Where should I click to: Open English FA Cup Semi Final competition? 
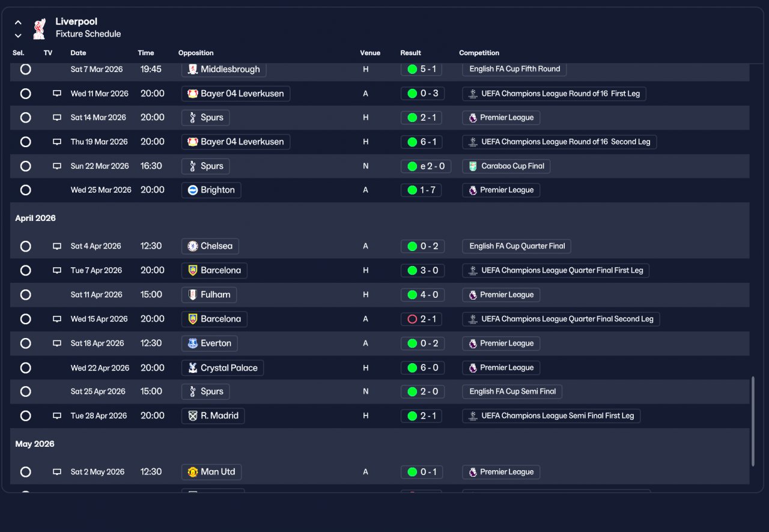512,391
